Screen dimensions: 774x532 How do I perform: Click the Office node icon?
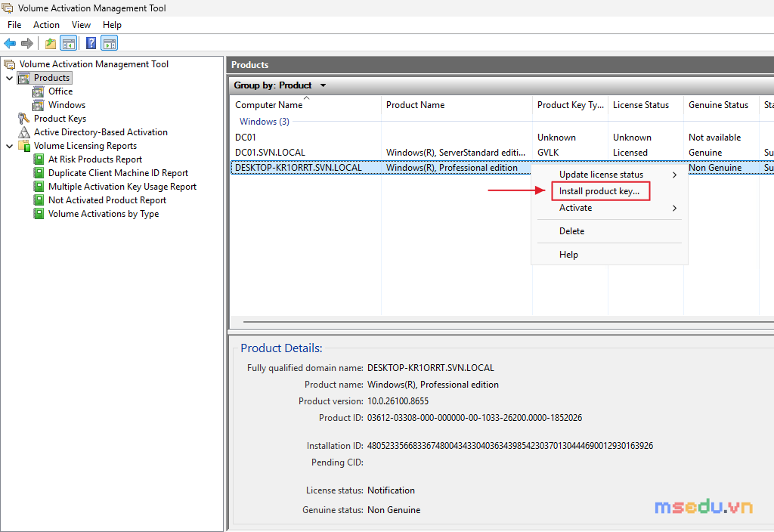click(39, 91)
